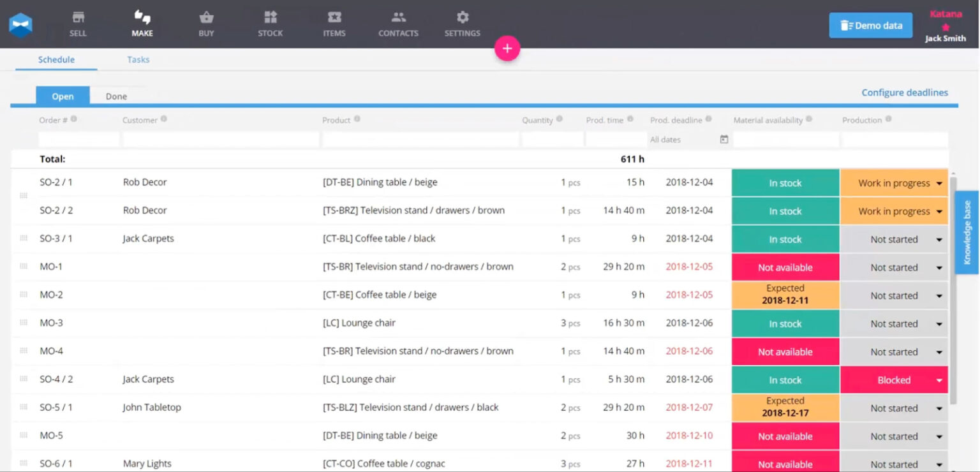The width and height of the screenshot is (980, 472).
Task: Open the Sell section
Action: coord(78,24)
